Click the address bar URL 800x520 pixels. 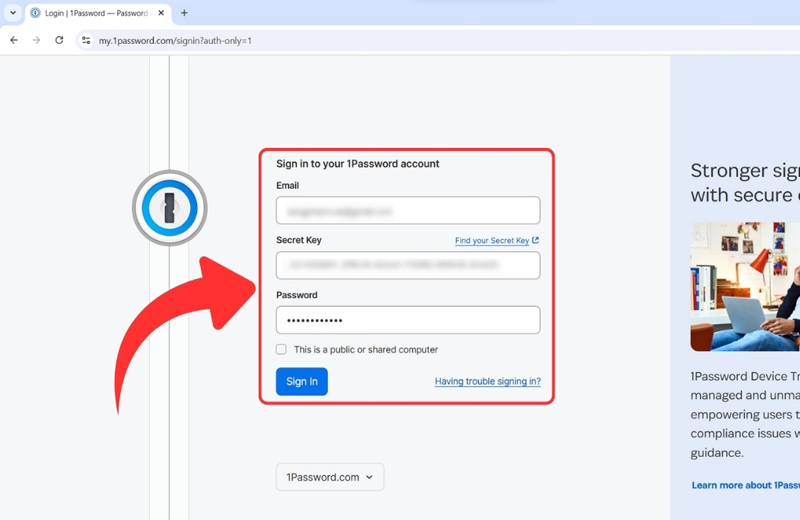coord(175,40)
